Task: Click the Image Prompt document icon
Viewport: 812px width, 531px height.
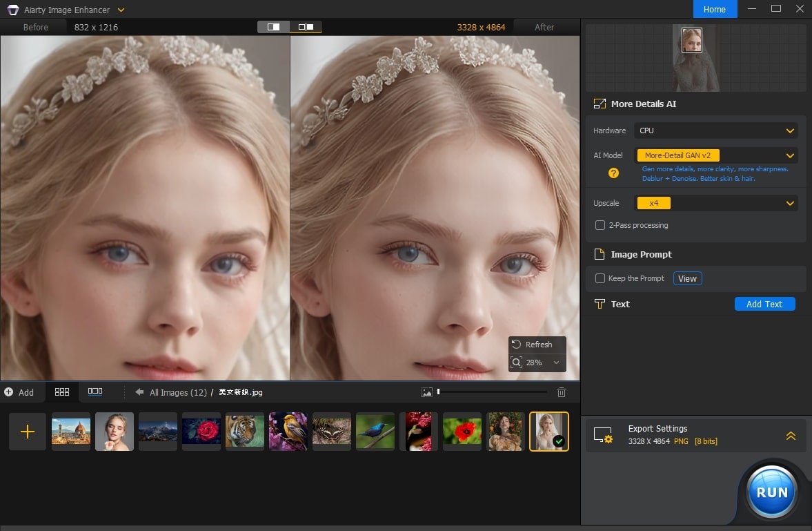Action: point(599,254)
